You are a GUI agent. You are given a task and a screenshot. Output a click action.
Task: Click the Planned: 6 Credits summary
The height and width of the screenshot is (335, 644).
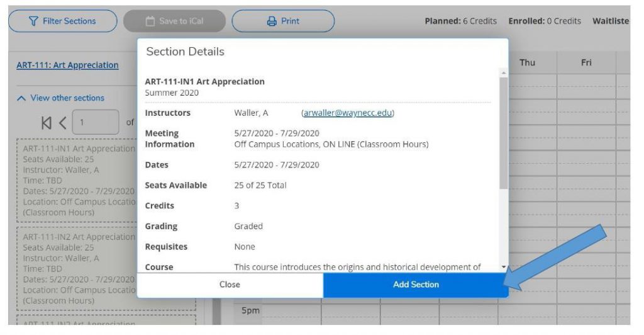point(460,21)
